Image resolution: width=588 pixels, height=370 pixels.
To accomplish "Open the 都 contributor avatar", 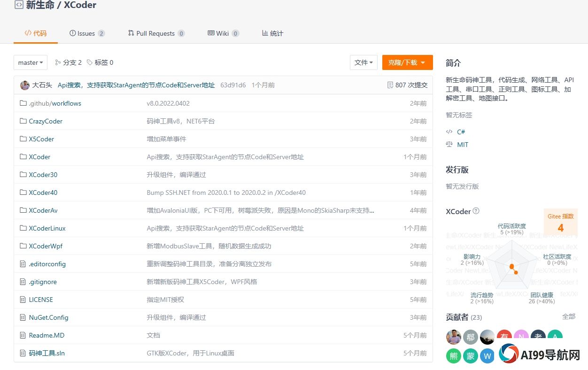I will tap(470, 337).
